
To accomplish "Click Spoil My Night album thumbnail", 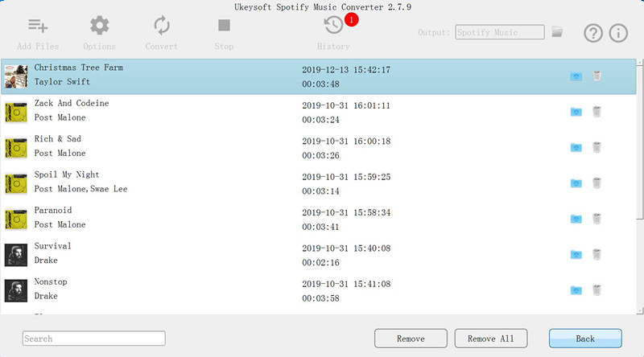I will point(16,183).
